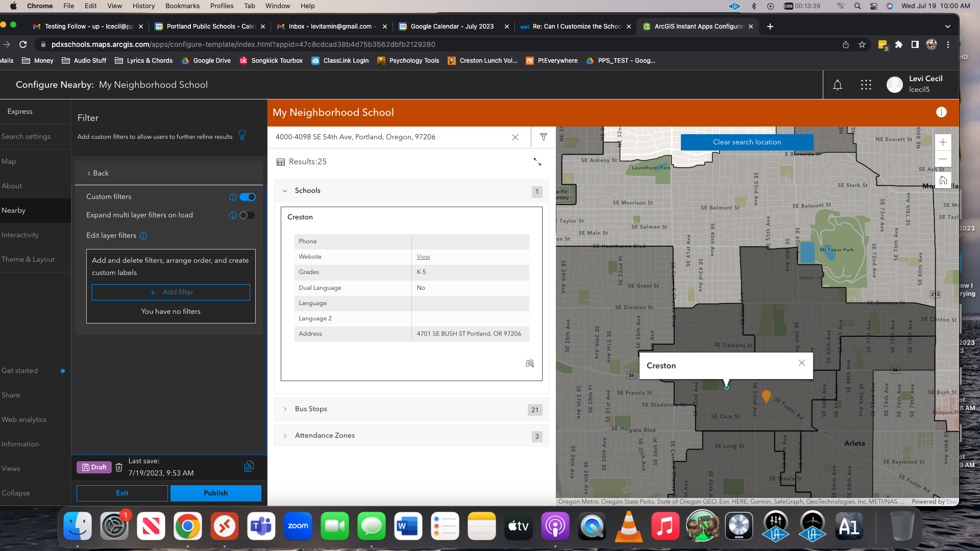Open app info via orange bar info icon

coord(941,112)
